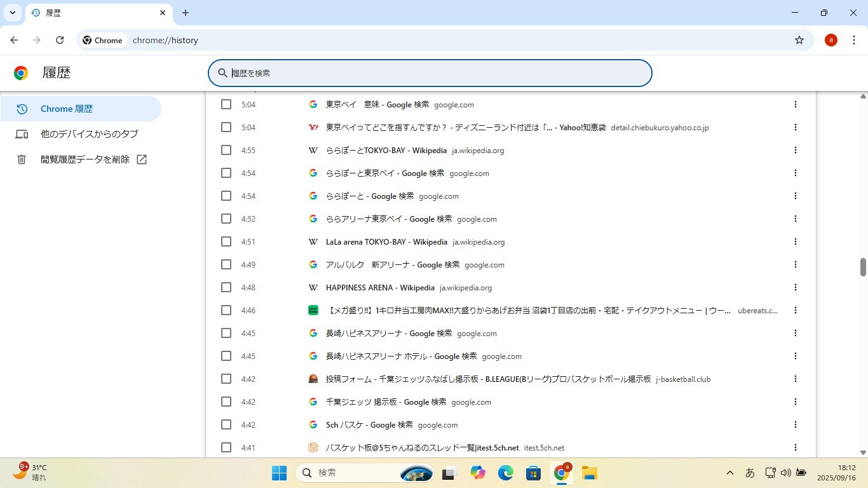Open the Chrome three-dot menu
The height and width of the screenshot is (488, 868).
coord(854,40)
